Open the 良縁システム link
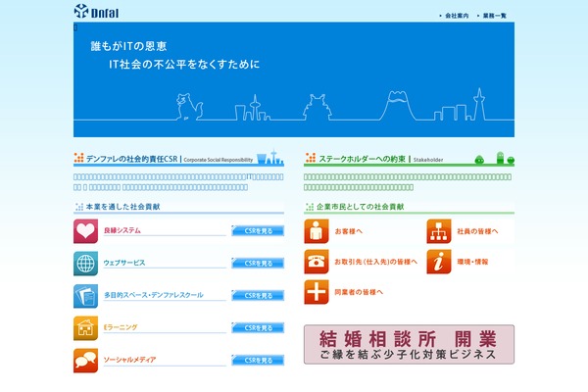The height and width of the screenshot is (392, 588). 122,230
